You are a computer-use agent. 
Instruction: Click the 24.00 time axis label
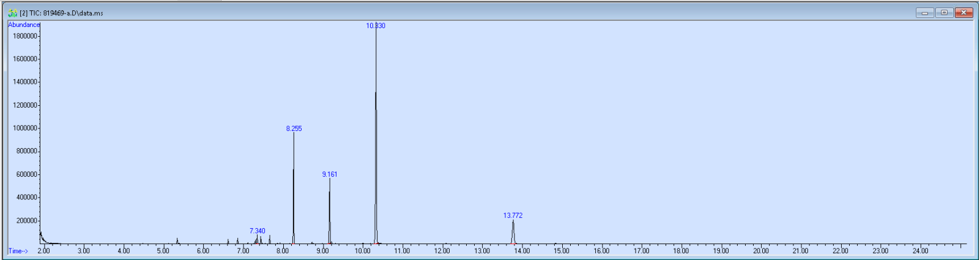pyautogui.click(x=920, y=251)
